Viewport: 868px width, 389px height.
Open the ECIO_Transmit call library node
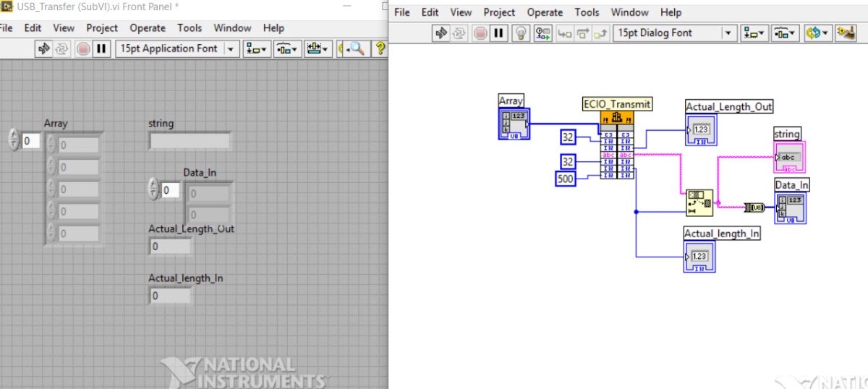tap(617, 119)
